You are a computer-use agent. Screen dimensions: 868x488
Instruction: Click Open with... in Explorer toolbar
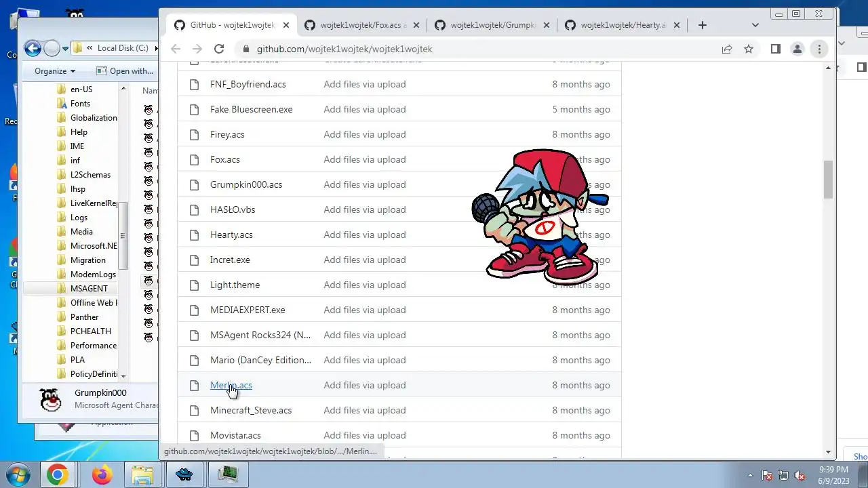click(125, 70)
